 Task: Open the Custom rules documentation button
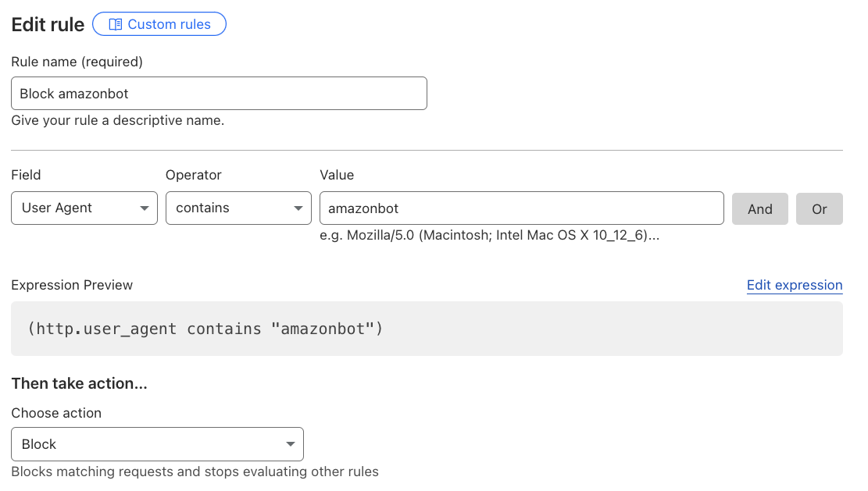(159, 24)
